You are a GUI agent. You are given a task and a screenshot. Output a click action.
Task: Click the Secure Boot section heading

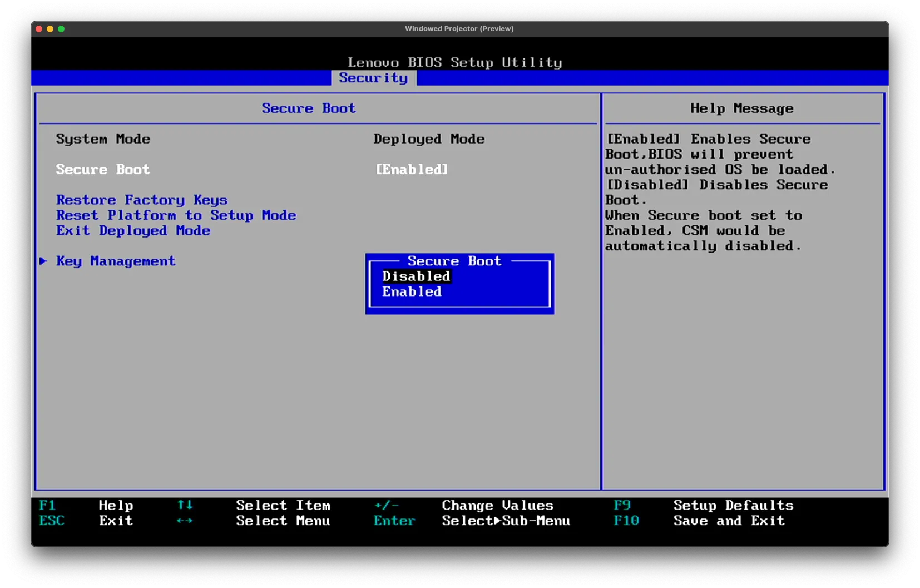(309, 108)
